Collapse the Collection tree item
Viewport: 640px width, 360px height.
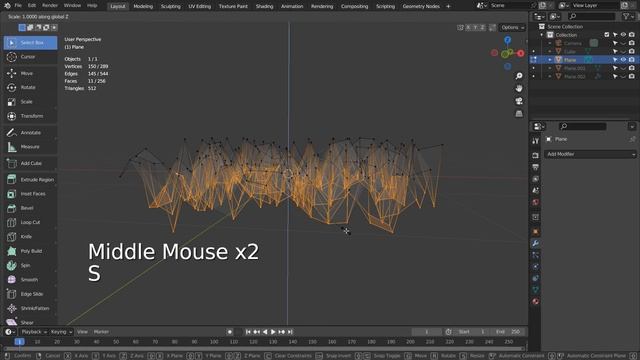(542, 35)
